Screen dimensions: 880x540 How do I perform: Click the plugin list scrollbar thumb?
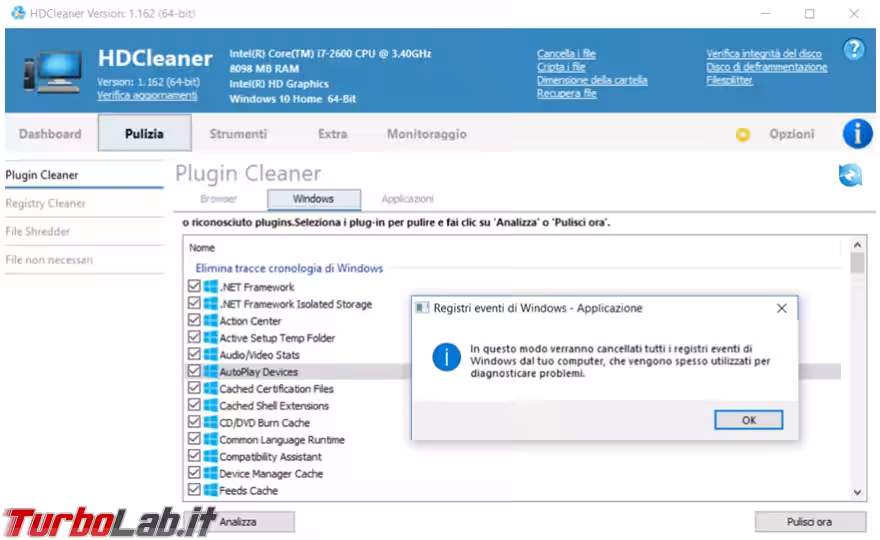click(857, 263)
